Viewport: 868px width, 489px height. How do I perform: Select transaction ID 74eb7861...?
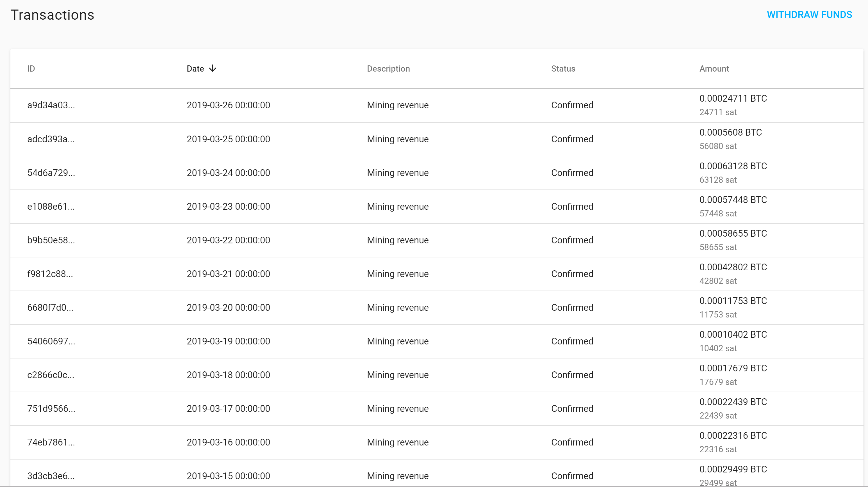click(x=51, y=442)
